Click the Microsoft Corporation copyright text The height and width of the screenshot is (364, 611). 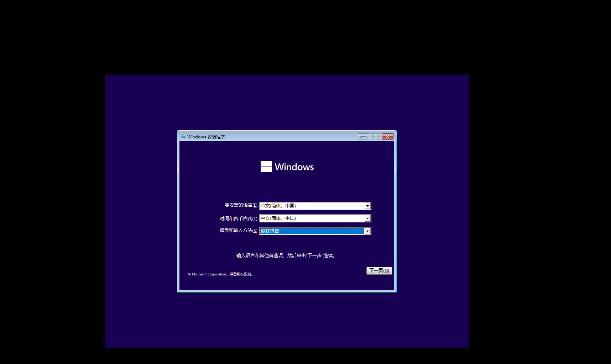pos(220,274)
